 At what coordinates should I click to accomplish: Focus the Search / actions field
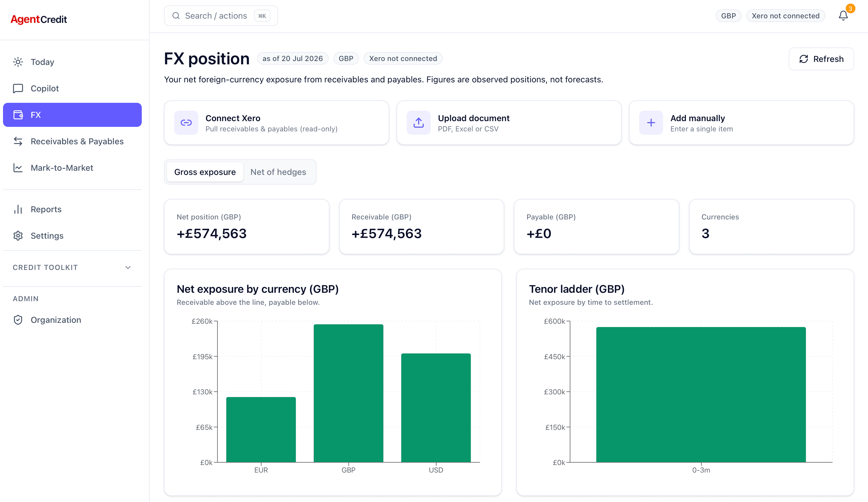pos(221,16)
